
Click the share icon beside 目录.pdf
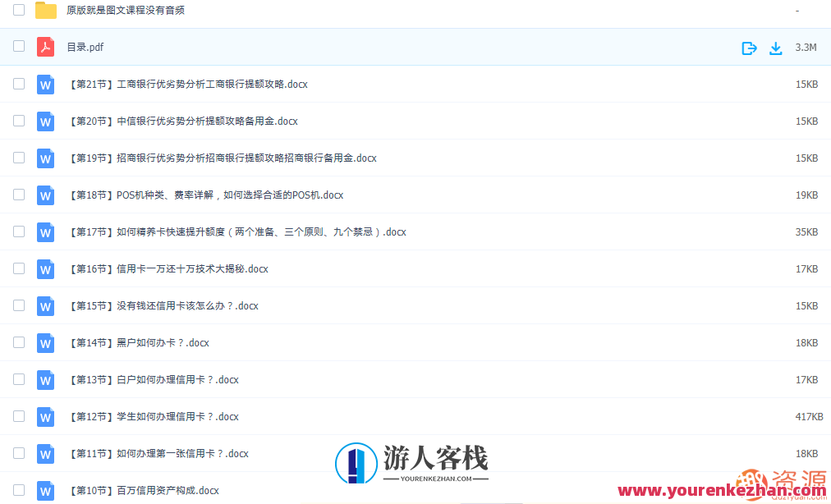coord(749,48)
